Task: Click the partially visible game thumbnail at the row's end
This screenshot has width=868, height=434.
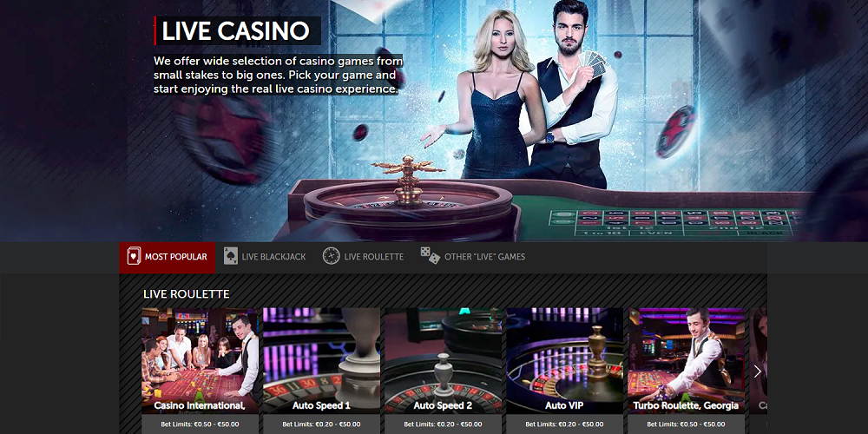Action: click(x=758, y=361)
